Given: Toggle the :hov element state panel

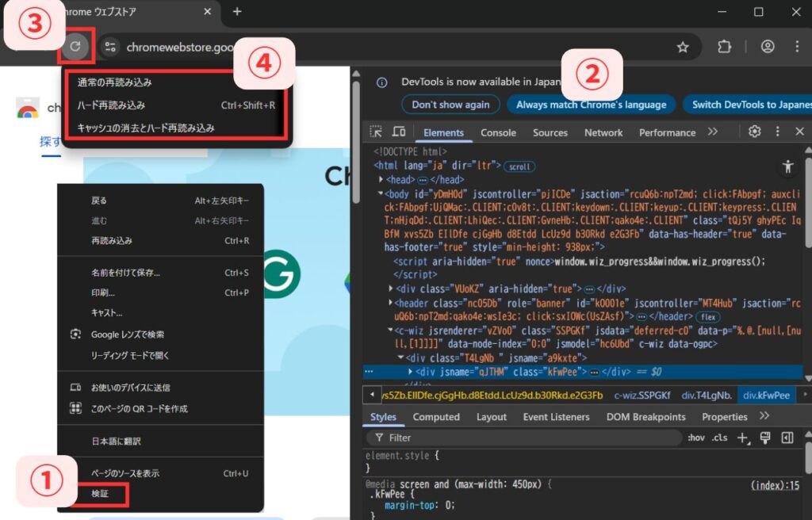Looking at the screenshot, I should (695, 438).
